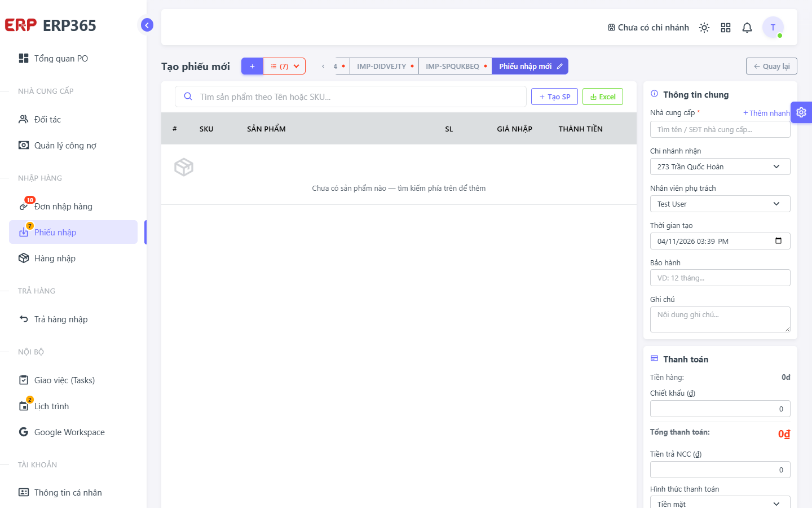Open the apps grid icon in header

(726, 28)
